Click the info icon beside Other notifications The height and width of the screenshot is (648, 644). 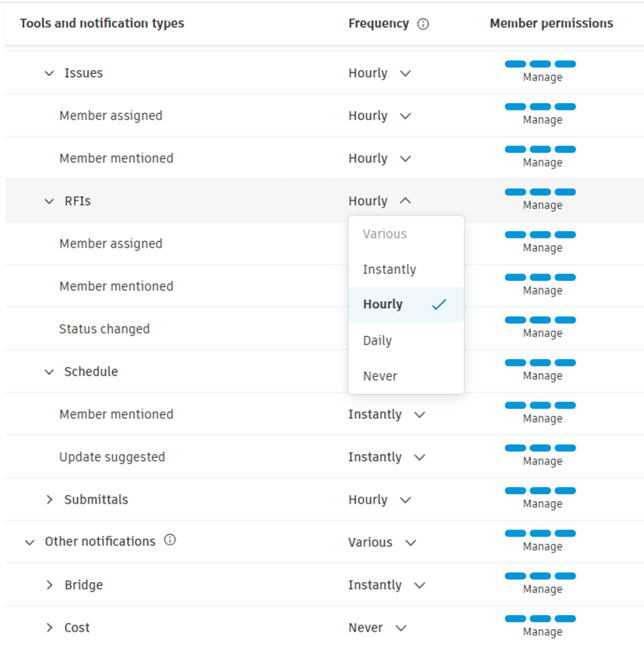coord(170,539)
